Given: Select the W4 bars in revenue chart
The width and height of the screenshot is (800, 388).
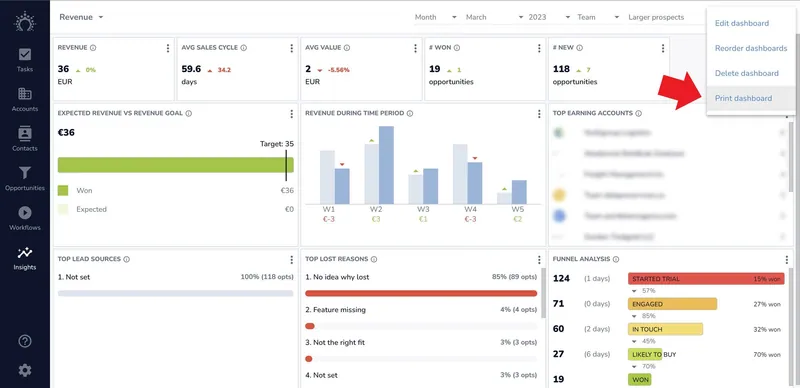Looking at the screenshot, I should pos(467,174).
